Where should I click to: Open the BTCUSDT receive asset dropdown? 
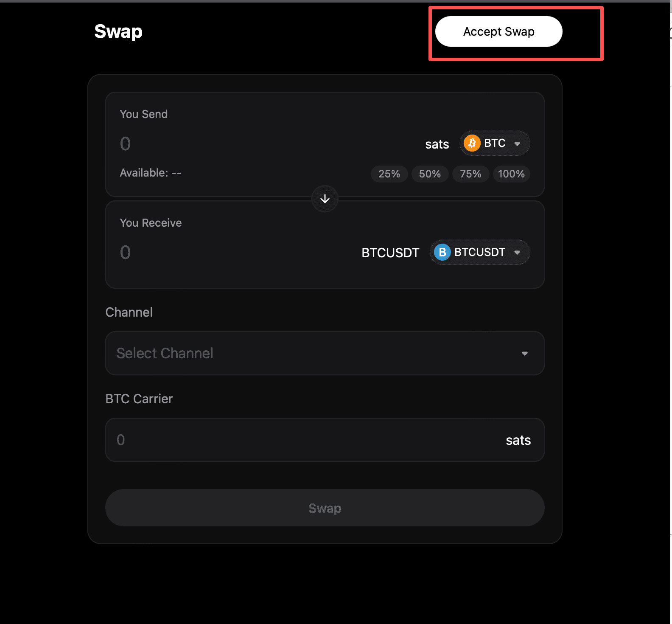[x=480, y=252]
